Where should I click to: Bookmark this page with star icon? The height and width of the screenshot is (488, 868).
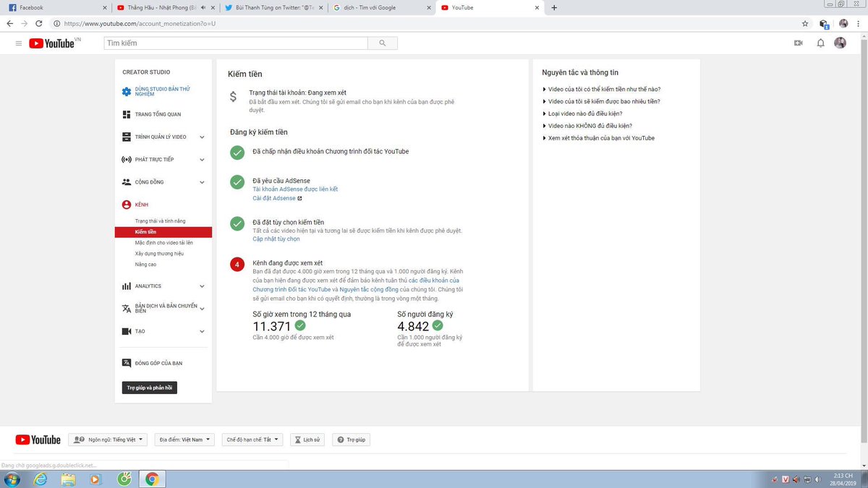pyautogui.click(x=805, y=23)
